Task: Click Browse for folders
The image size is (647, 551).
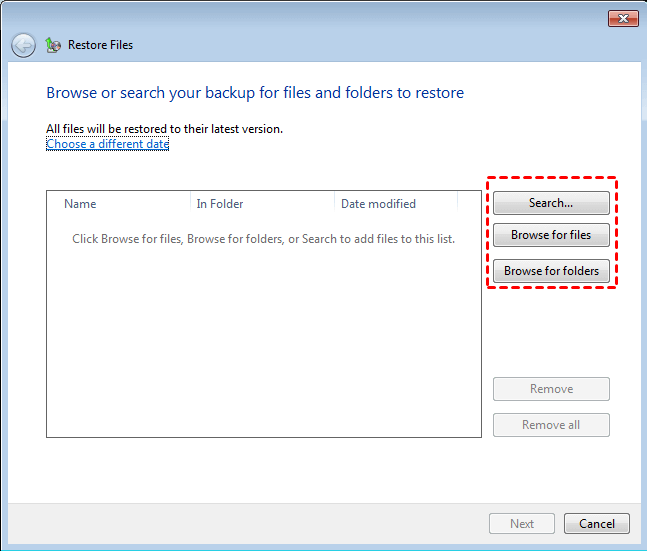Action: [551, 271]
